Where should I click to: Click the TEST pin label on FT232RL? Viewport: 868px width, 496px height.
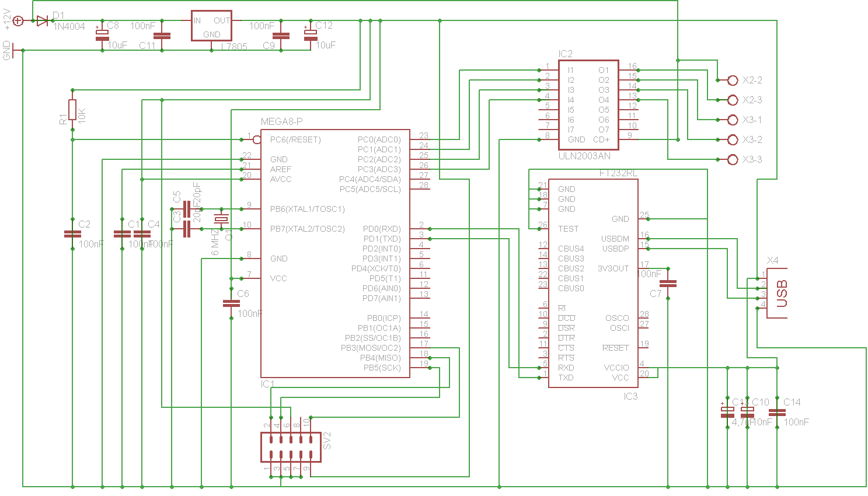pyautogui.click(x=568, y=229)
